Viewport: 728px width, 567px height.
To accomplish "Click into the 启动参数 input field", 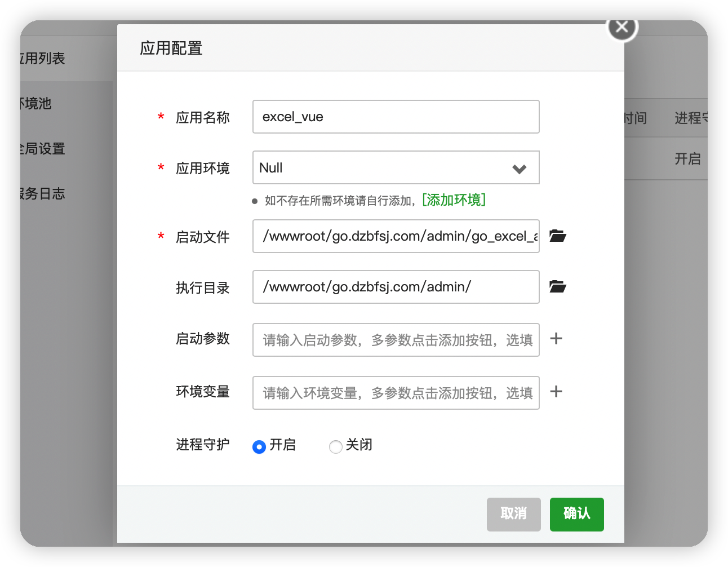I will [x=396, y=340].
